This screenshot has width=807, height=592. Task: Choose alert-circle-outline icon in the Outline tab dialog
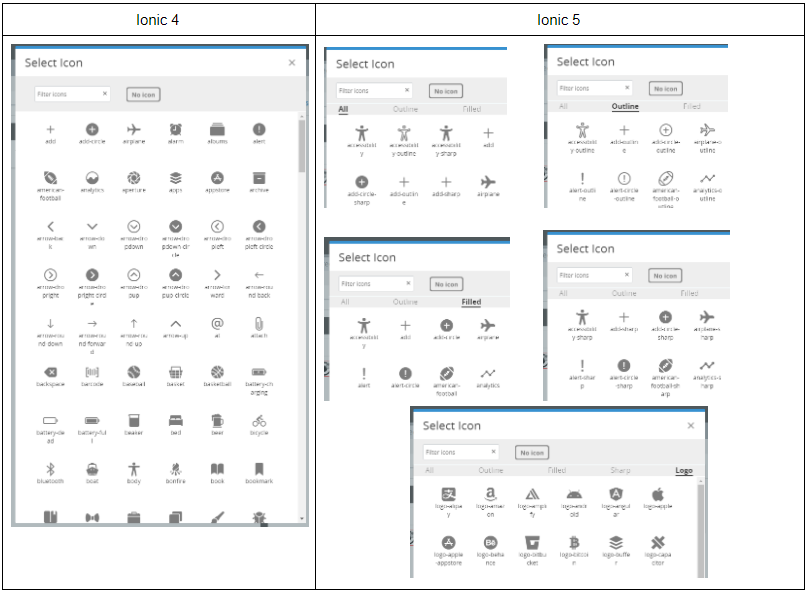tap(624, 179)
